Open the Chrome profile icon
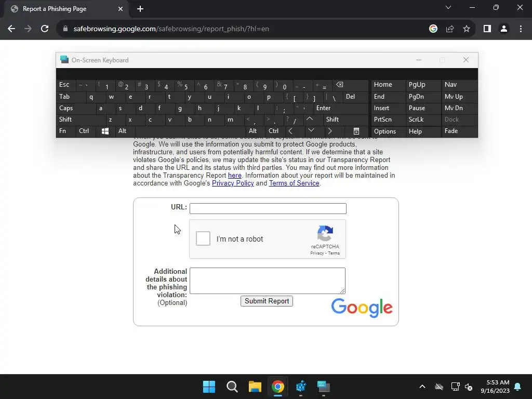532x399 pixels. click(504, 29)
